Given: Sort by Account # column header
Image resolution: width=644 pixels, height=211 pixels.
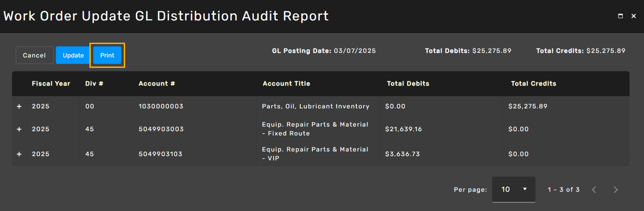Looking at the screenshot, I should pyautogui.click(x=157, y=83).
